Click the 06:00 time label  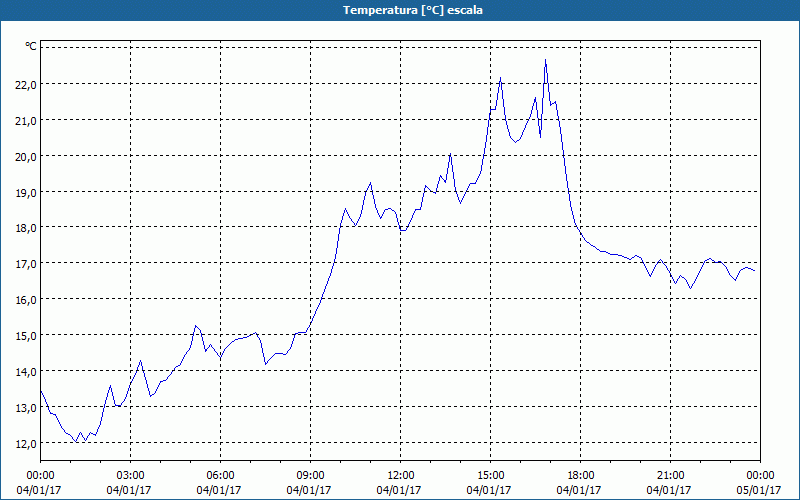(220, 475)
